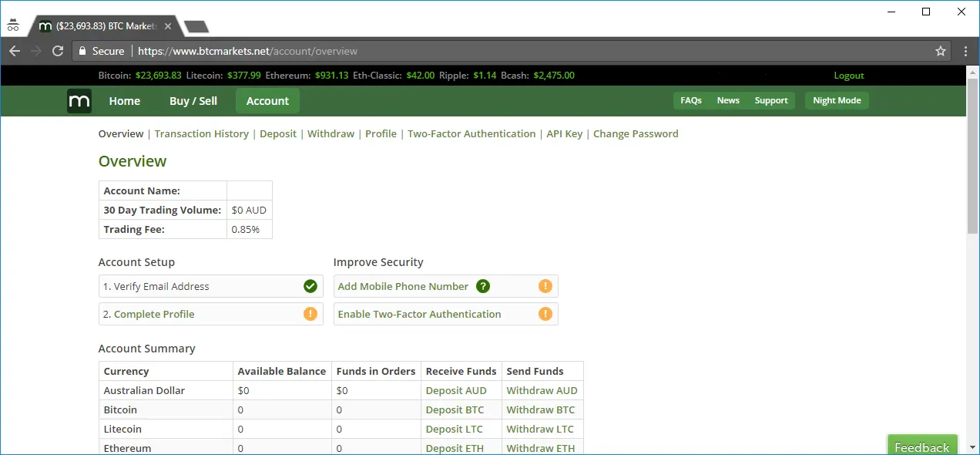Screen dimensions: 980x455
Task: Open the Feedback button
Action: (x=922, y=446)
